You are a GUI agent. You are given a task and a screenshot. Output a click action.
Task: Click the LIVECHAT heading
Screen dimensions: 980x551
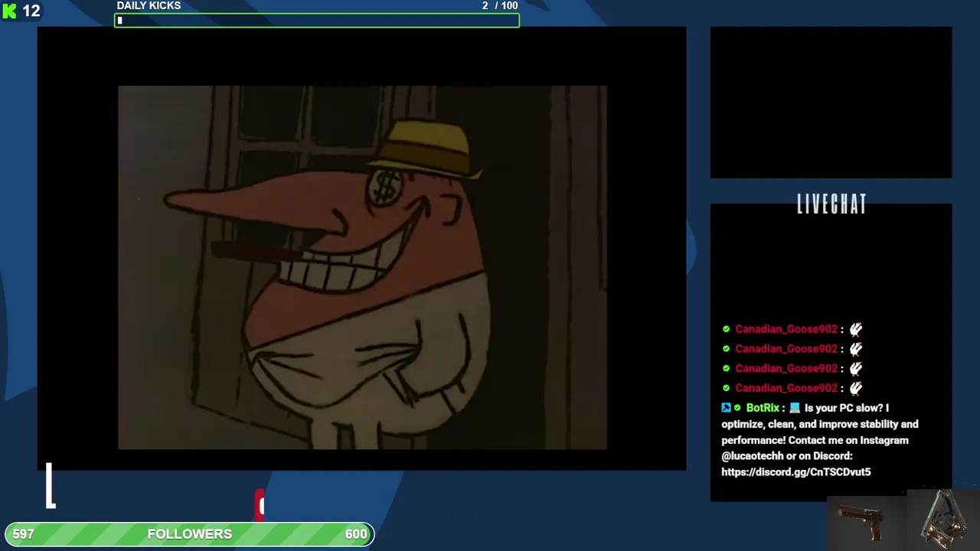(x=831, y=204)
